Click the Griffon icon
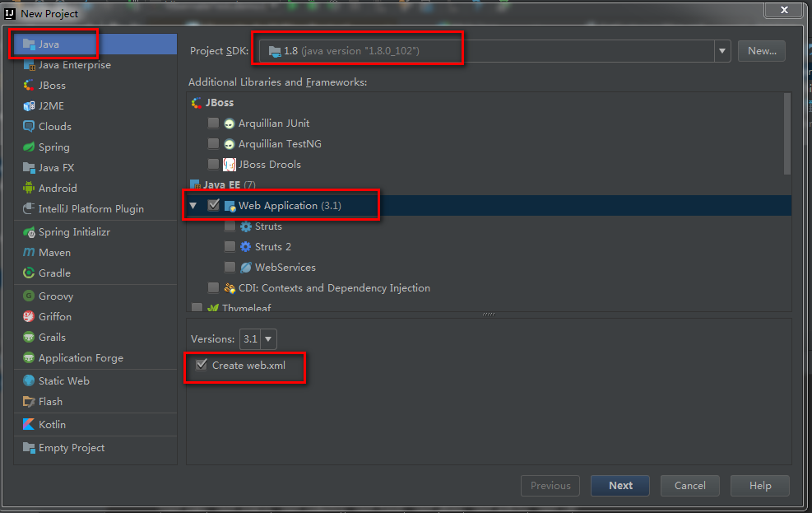The width and height of the screenshot is (812, 513). tap(29, 316)
